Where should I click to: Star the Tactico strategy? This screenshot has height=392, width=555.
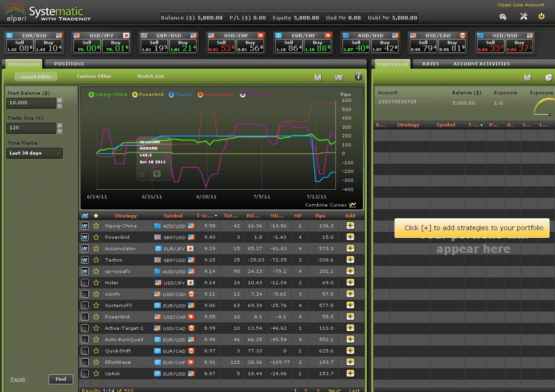[96, 260]
